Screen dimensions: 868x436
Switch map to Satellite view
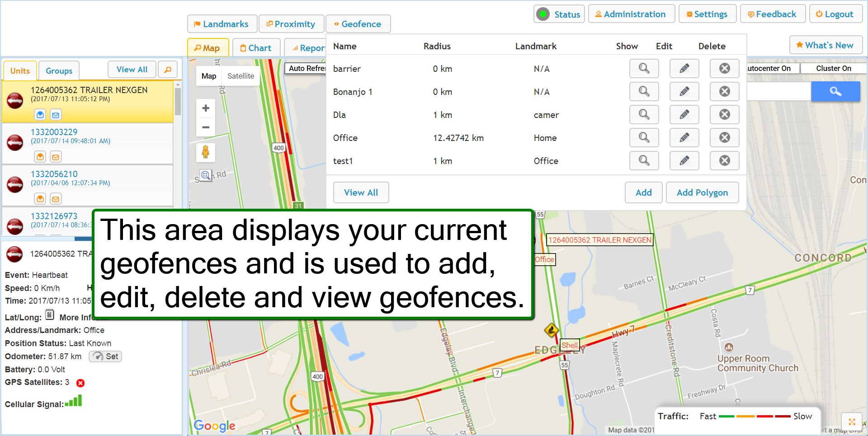[x=241, y=76]
